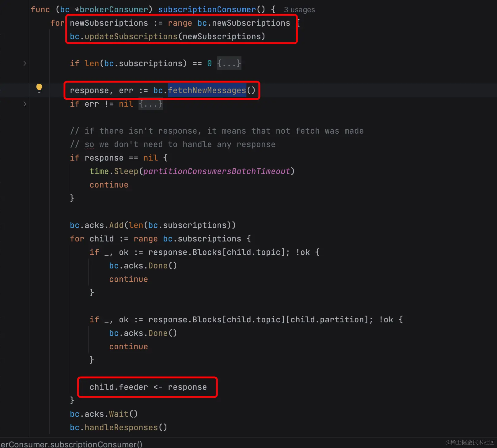The width and height of the screenshot is (497, 448).
Task: Open the '3 usages' hint link
Action: [299, 10]
